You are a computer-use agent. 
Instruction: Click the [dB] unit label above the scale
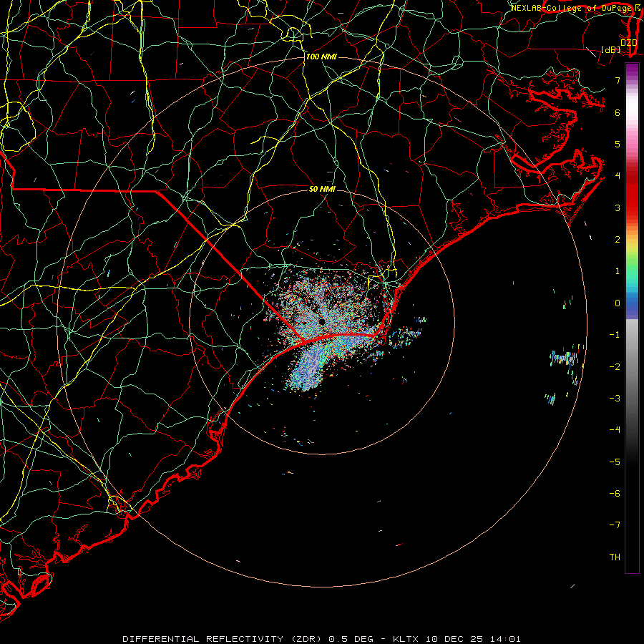[611, 49]
